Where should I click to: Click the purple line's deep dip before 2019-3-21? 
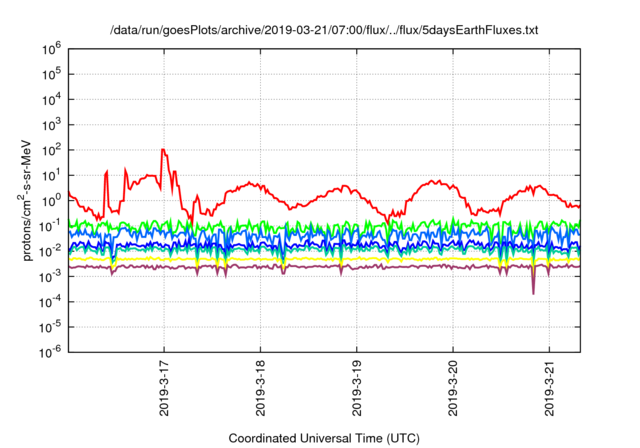pos(533,292)
